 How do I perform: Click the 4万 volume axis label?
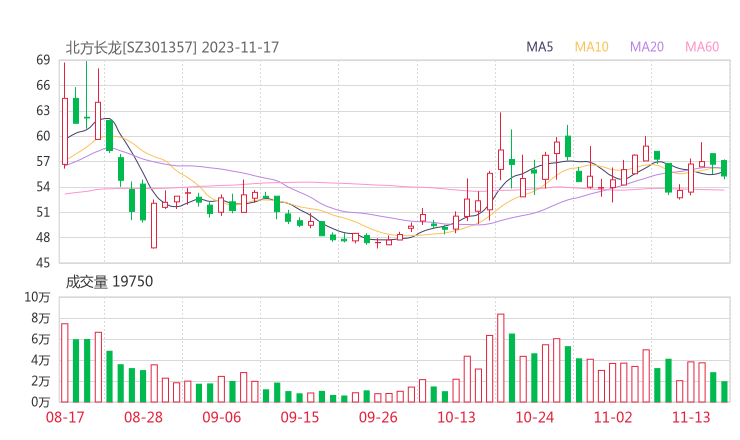pos(41,361)
